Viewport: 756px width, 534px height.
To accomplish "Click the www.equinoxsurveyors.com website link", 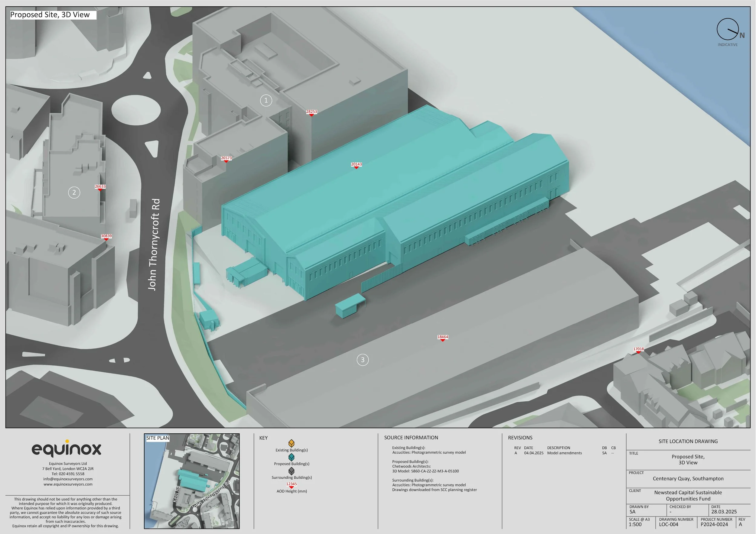I will 68,484.
